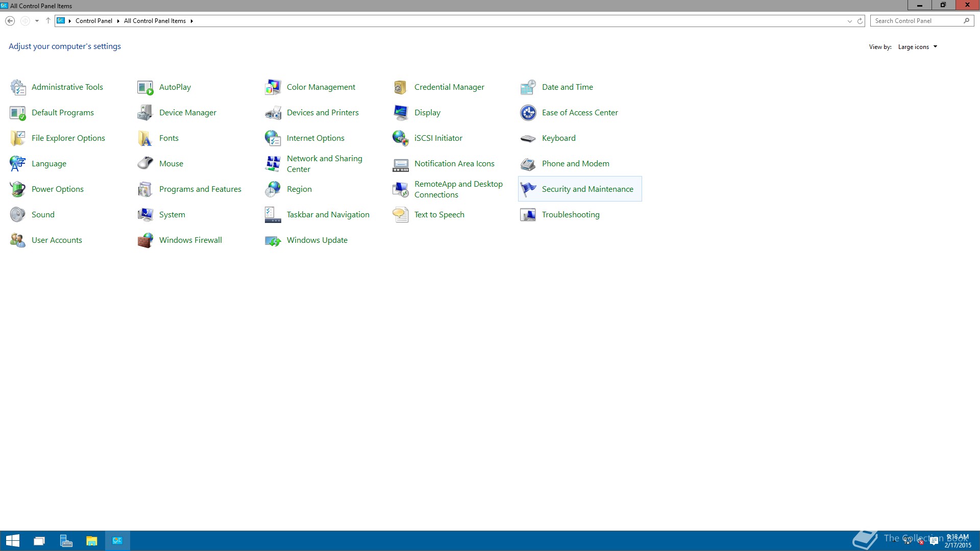Click the Control Panel taskbar button
Screen dimensions: 980x551
[118, 541]
